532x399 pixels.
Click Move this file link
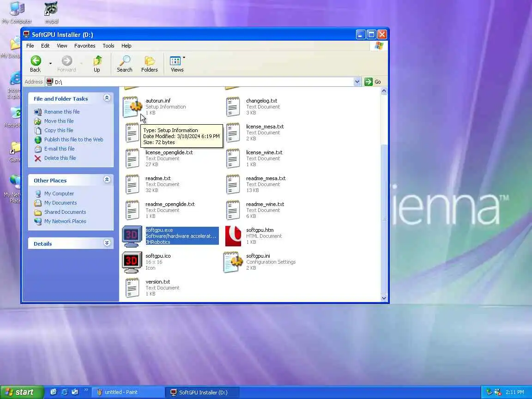click(59, 121)
